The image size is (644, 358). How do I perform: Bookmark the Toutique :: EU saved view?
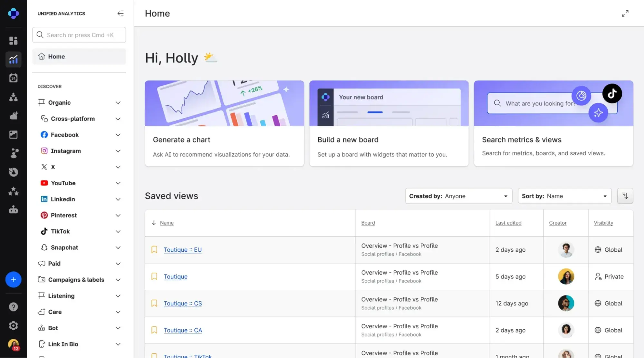(154, 249)
